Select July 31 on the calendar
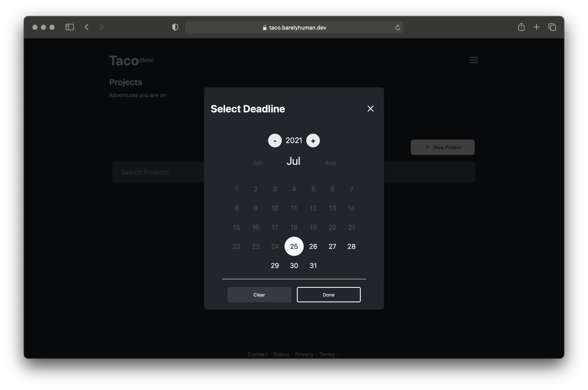Screen dimensions: 588x390 [x=313, y=265]
